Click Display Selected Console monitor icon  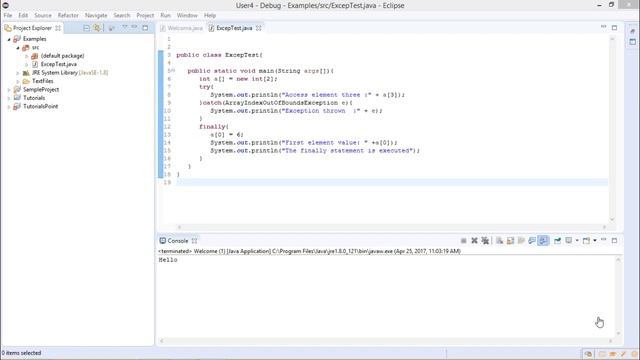coord(569,241)
